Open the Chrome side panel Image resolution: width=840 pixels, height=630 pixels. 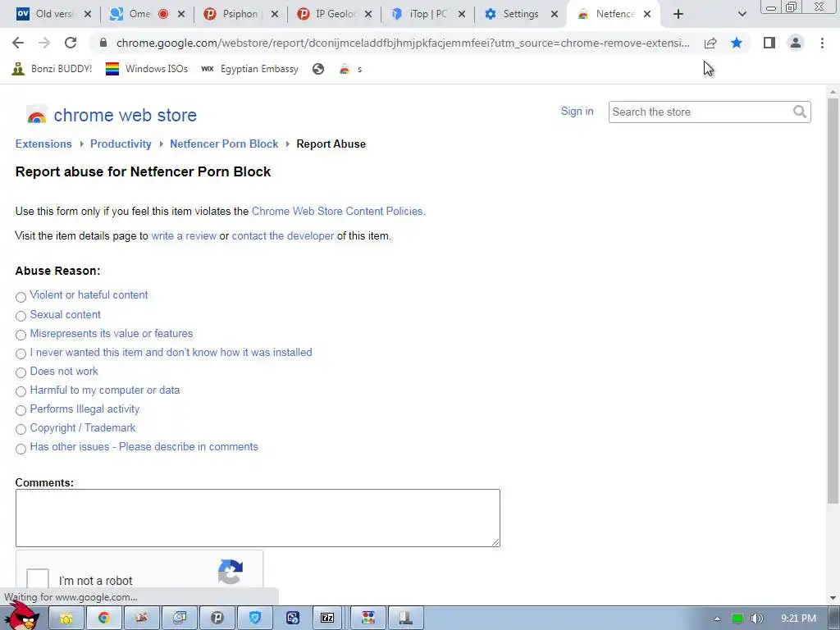pyautogui.click(x=769, y=43)
